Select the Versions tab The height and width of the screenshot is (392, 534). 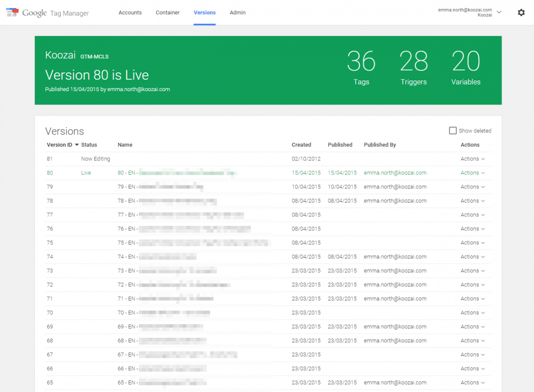[x=204, y=12]
